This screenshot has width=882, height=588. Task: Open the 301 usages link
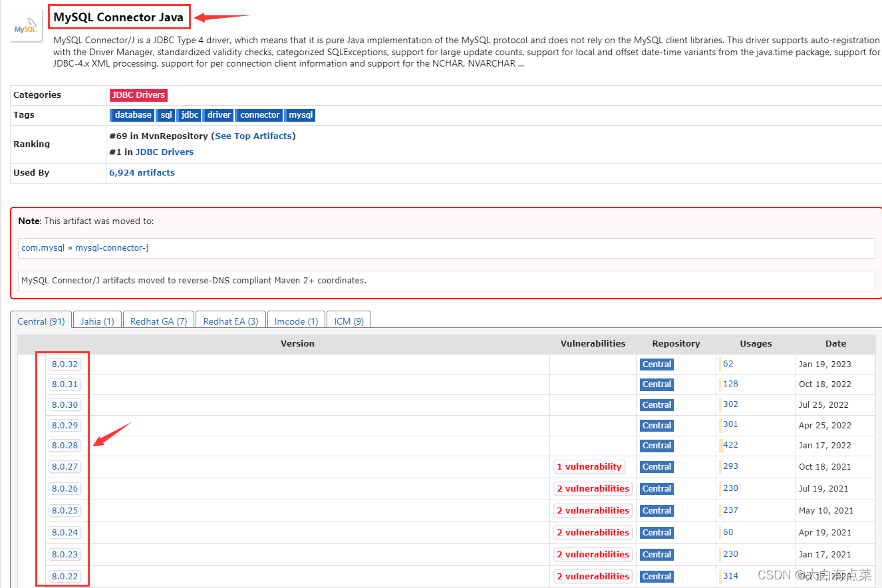tap(730, 424)
